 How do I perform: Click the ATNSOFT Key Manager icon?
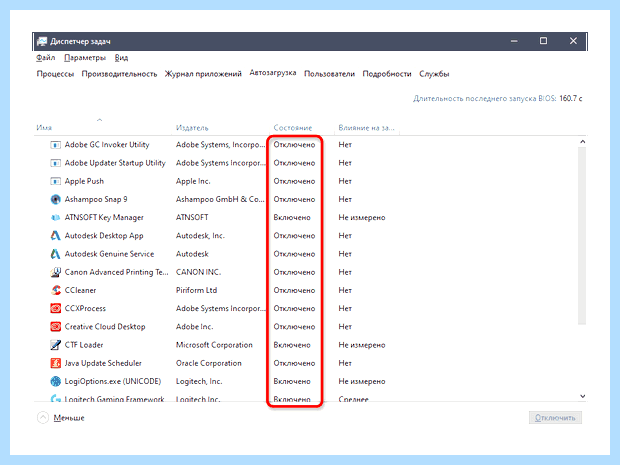pos(55,217)
